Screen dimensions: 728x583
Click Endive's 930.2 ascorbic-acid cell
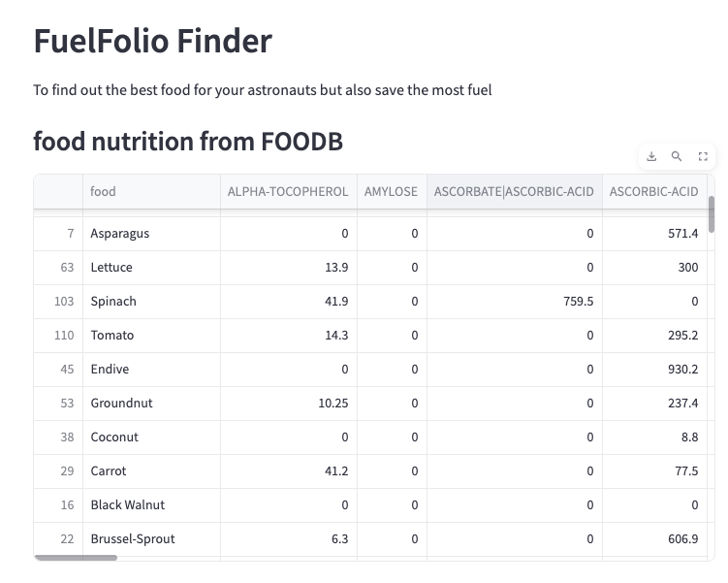(x=682, y=370)
